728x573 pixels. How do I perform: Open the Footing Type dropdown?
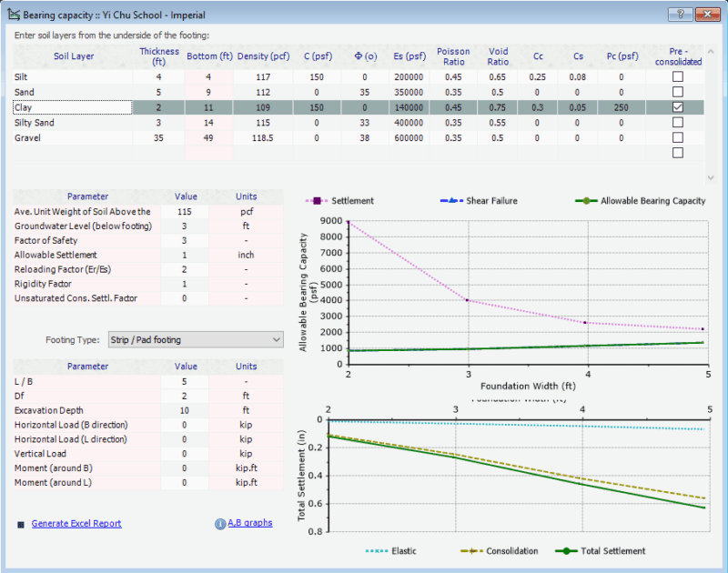point(196,339)
